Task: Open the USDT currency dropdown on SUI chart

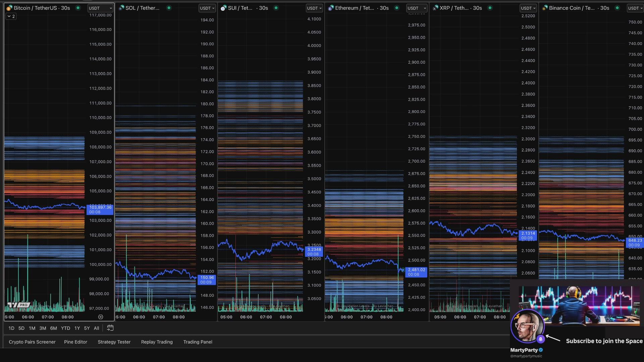Action: (x=314, y=8)
